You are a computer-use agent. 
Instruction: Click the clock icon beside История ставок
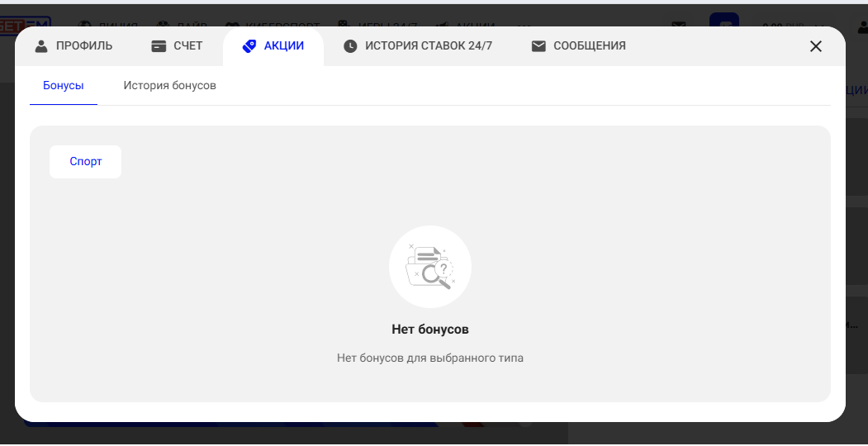[350, 46]
